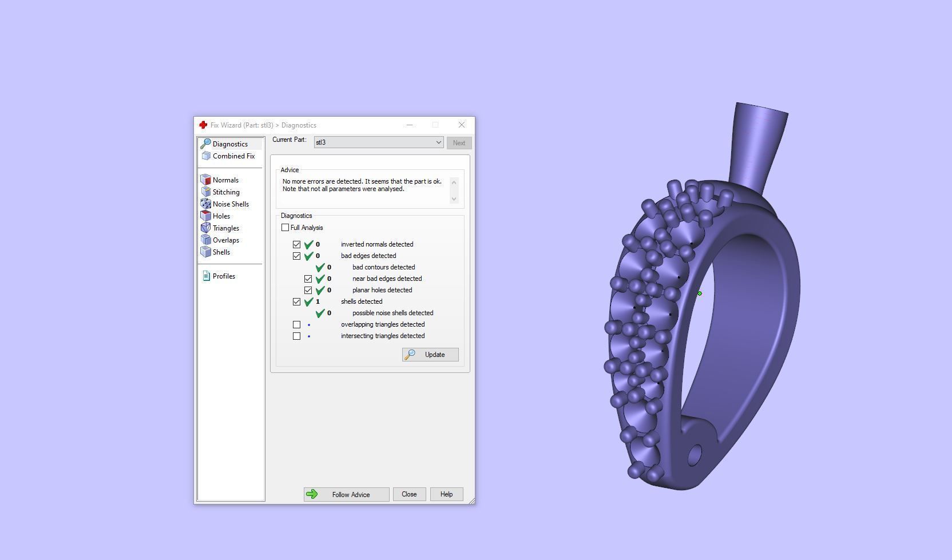Click the Stitching cube icon
The height and width of the screenshot is (560, 952).
206,192
